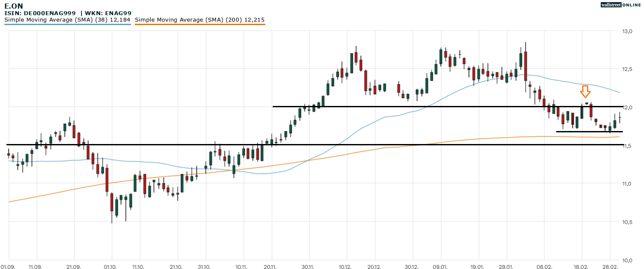644x269 pixels.
Task: Toggle the SMA (38) legend label
Action: 67,20
